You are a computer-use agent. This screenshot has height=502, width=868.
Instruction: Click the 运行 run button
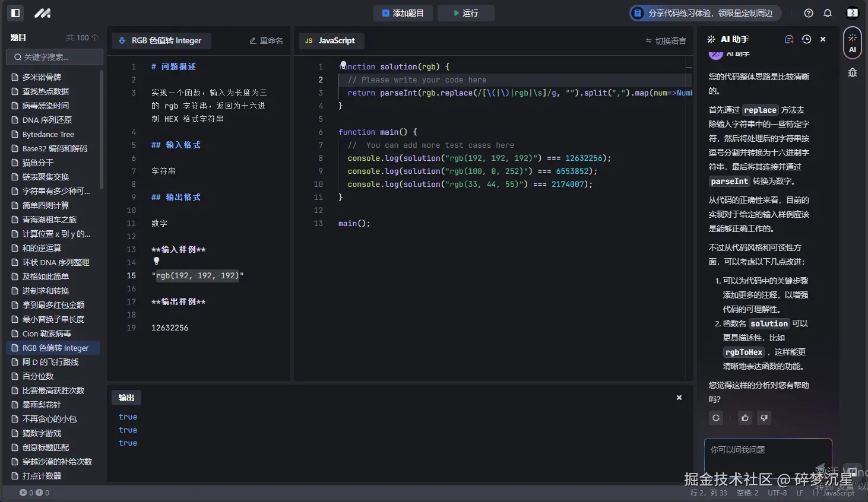[x=465, y=13]
